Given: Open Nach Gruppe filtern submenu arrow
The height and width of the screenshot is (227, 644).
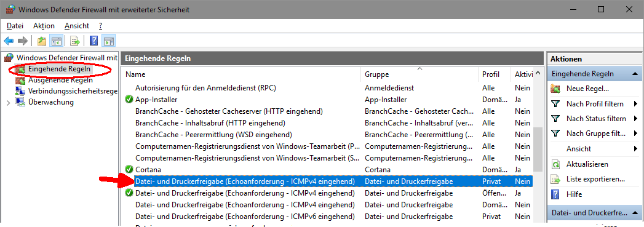Looking at the screenshot, I should [636, 133].
